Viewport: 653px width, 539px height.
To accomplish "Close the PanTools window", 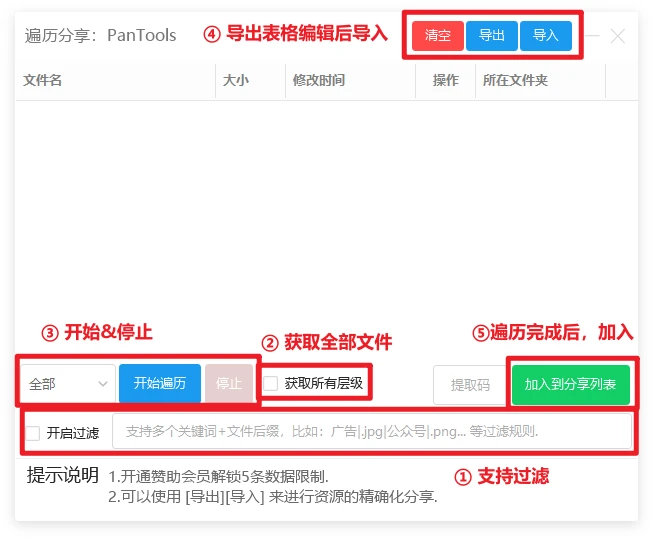I will [x=618, y=36].
